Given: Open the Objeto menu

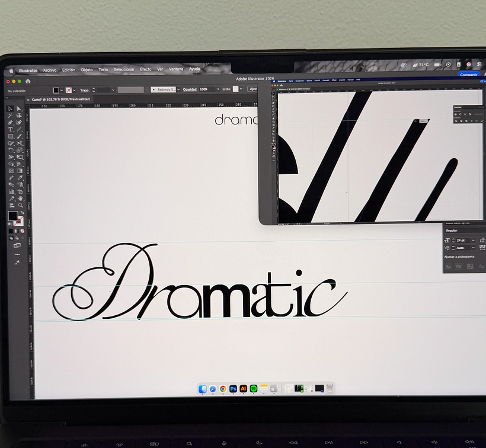Looking at the screenshot, I should [x=87, y=70].
